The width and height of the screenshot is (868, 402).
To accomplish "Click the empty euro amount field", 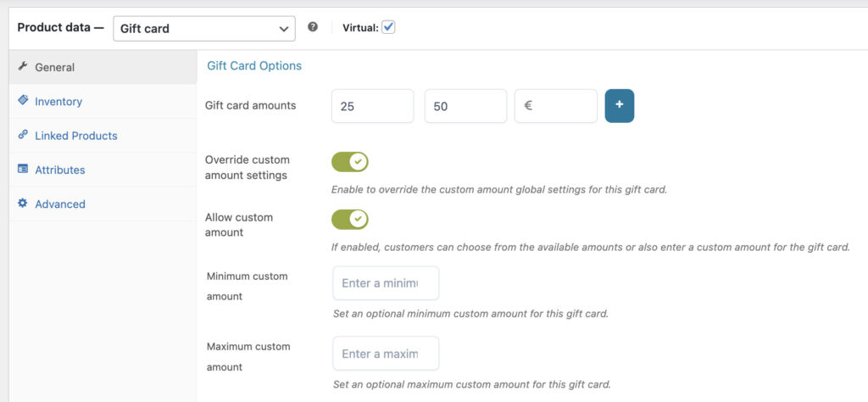I will [x=556, y=106].
